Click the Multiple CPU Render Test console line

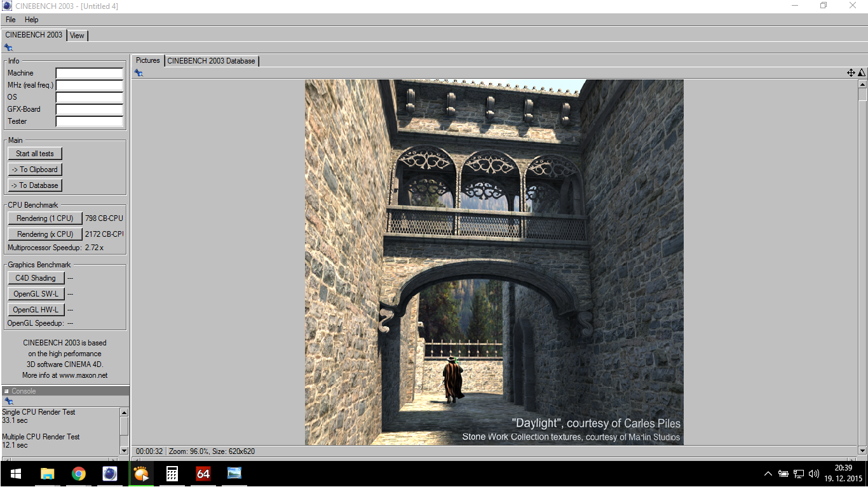(x=41, y=437)
